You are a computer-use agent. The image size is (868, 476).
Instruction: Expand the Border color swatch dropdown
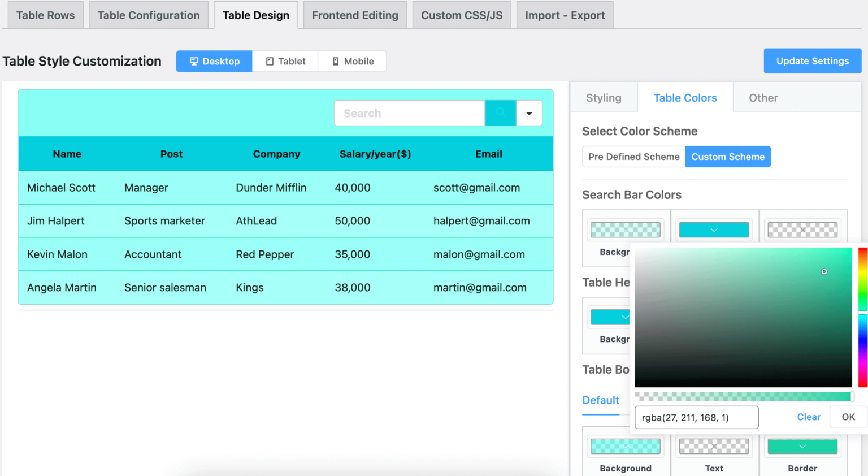point(802,446)
